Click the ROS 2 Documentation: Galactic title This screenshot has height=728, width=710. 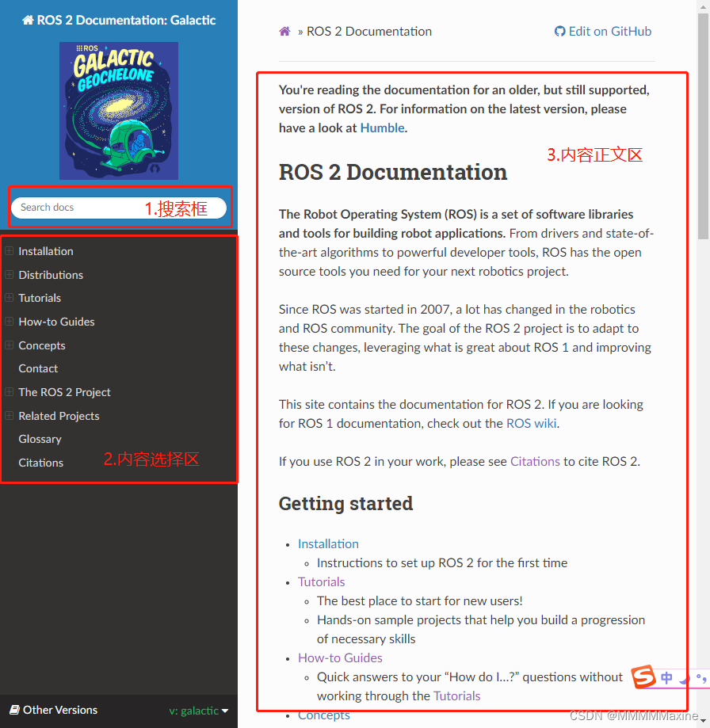119,20
